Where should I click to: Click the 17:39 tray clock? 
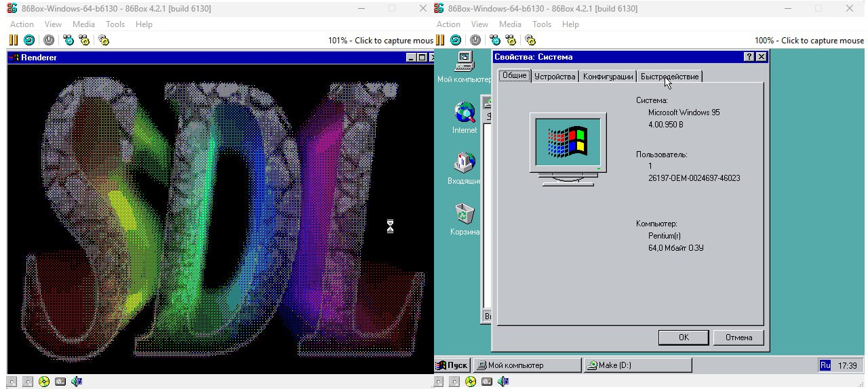click(x=848, y=365)
